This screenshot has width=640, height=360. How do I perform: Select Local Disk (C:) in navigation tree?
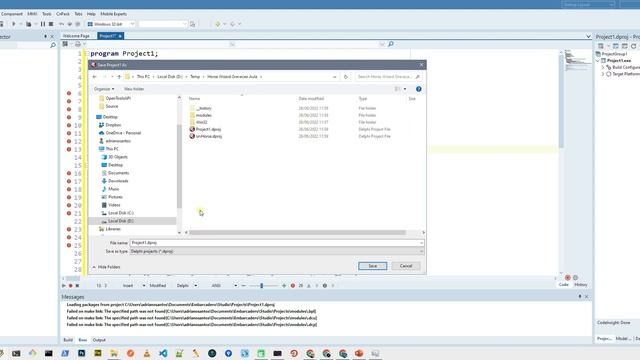[x=121, y=213]
